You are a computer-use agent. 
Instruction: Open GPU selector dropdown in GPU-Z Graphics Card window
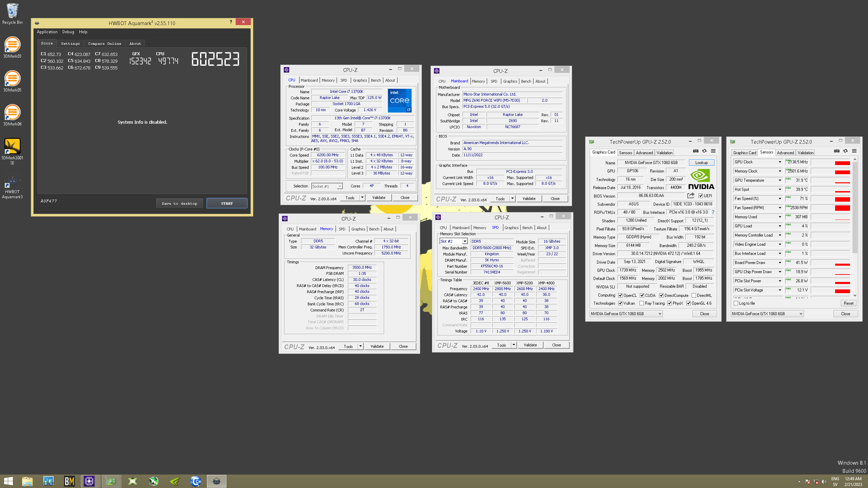click(626, 313)
